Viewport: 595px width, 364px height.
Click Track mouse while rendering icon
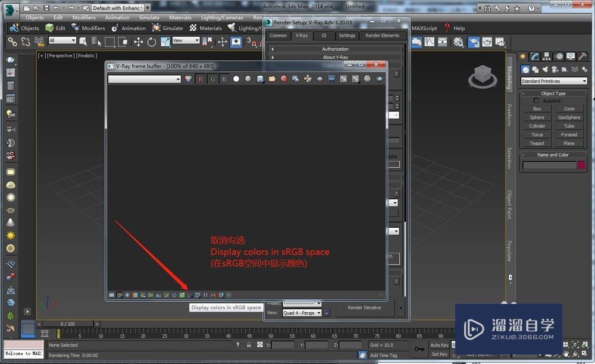point(308,79)
